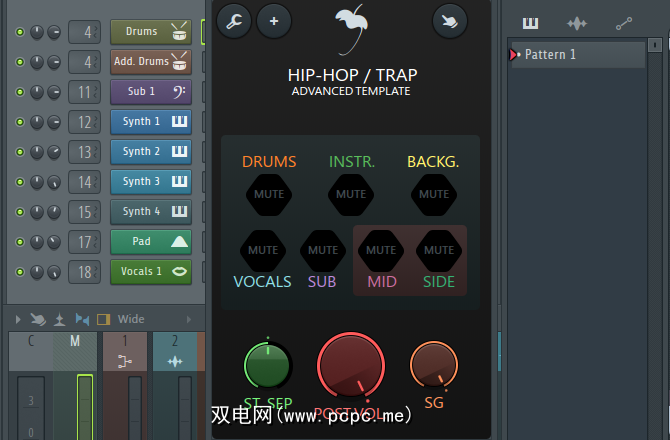
Task: Open mixer track selector 13 for Synth 2
Action: click(85, 152)
